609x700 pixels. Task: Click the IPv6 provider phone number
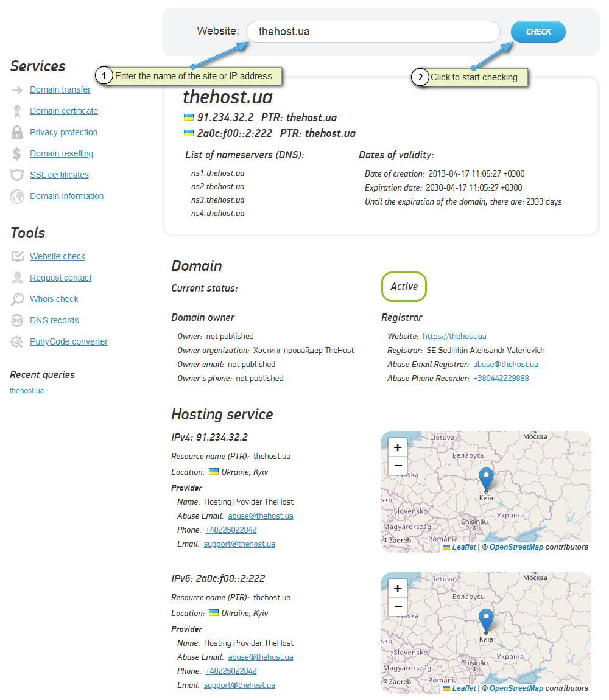231,671
